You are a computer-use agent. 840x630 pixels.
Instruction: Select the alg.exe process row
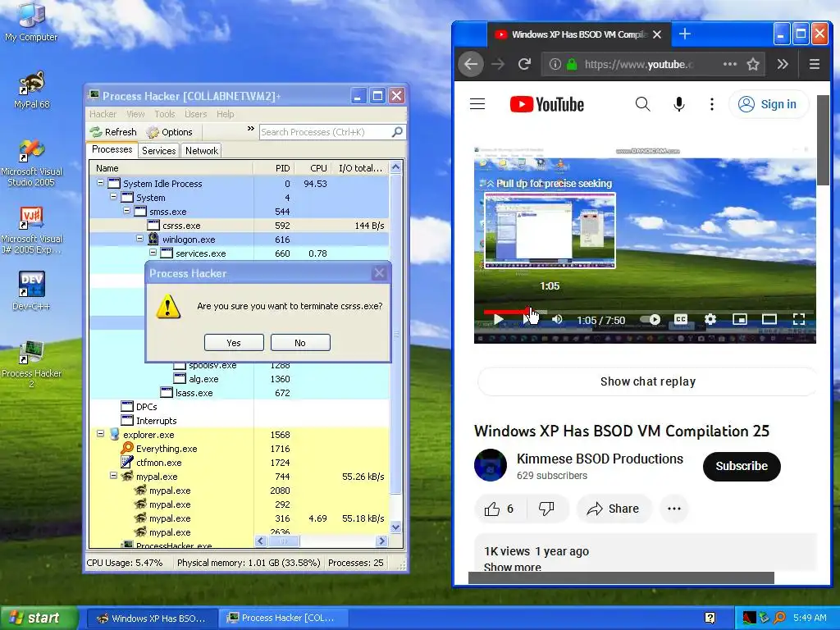click(239, 379)
